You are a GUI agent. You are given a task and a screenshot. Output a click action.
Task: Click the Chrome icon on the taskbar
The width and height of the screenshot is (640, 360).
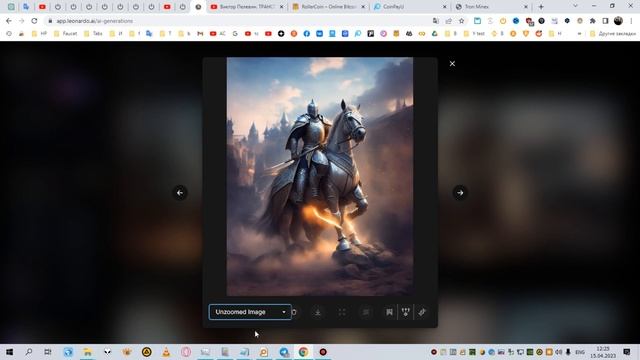[x=303, y=352]
